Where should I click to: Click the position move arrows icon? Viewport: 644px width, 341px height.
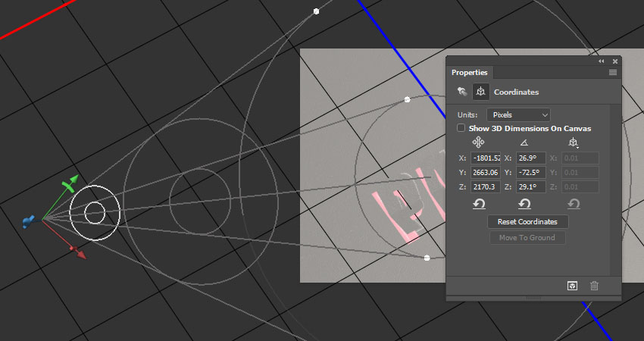coord(478,142)
